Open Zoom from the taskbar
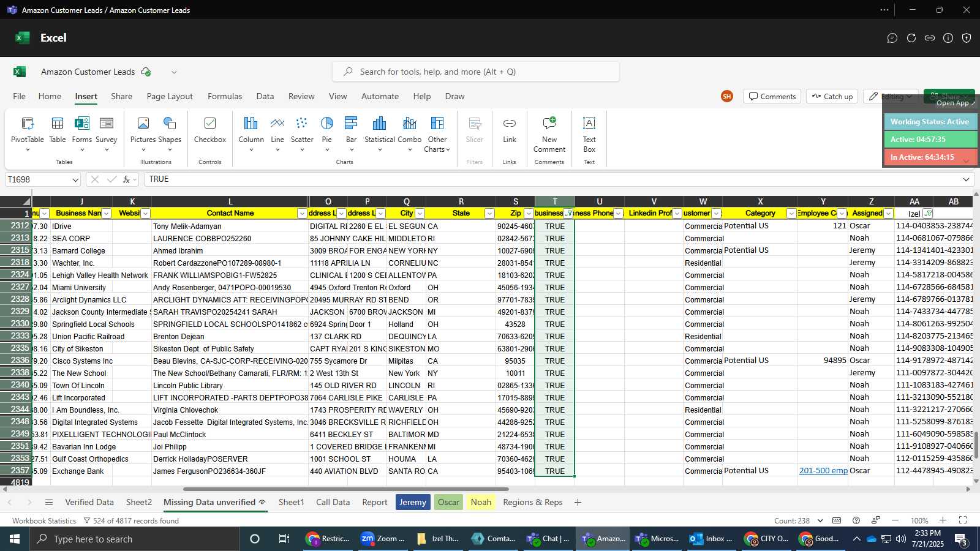Screen dimensions: 980x551 383,539
